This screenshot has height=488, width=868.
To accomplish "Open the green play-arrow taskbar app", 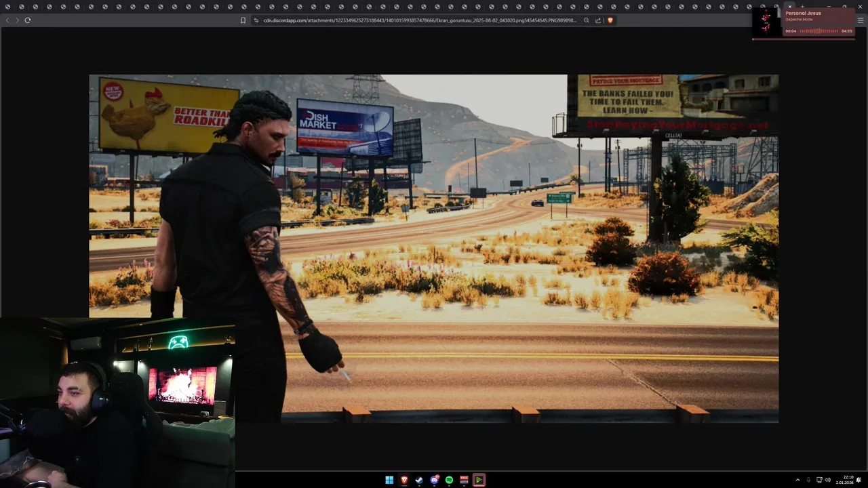I will (479, 480).
